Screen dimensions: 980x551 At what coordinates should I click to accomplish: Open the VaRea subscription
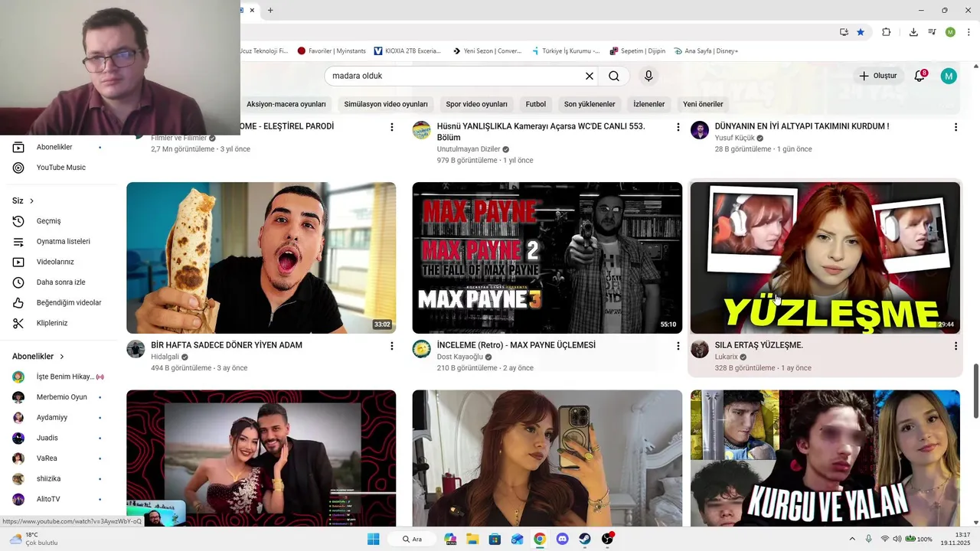point(58,458)
